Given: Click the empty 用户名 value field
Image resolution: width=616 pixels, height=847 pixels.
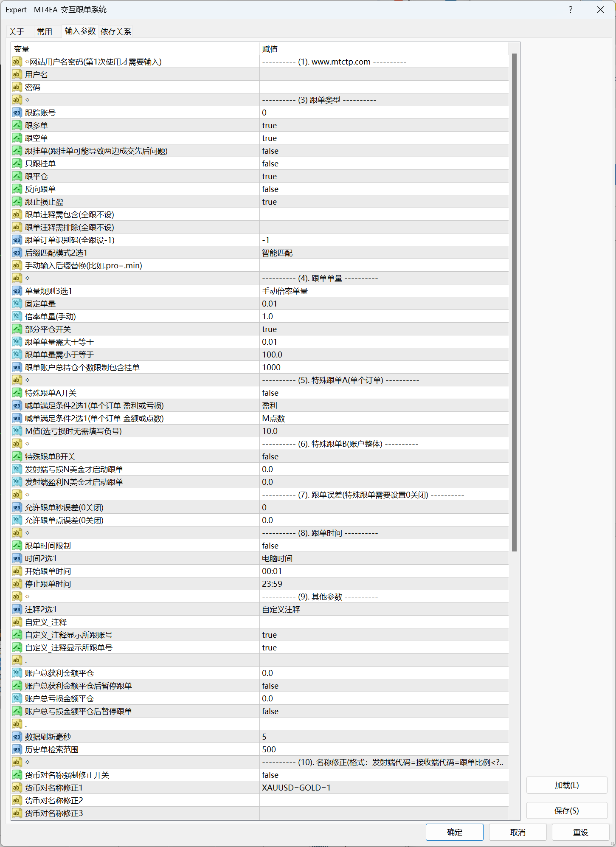Looking at the screenshot, I should 384,74.
